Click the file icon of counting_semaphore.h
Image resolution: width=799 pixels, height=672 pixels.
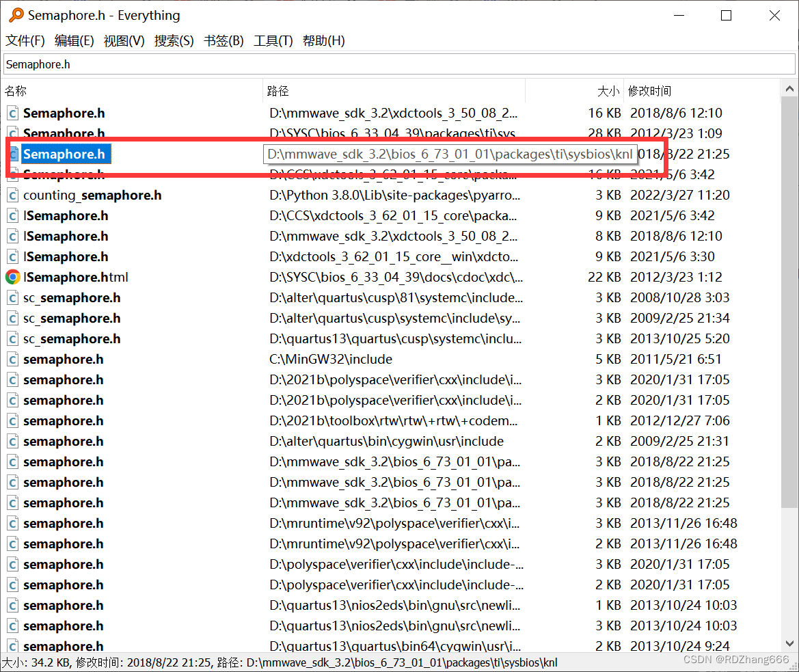coord(13,195)
